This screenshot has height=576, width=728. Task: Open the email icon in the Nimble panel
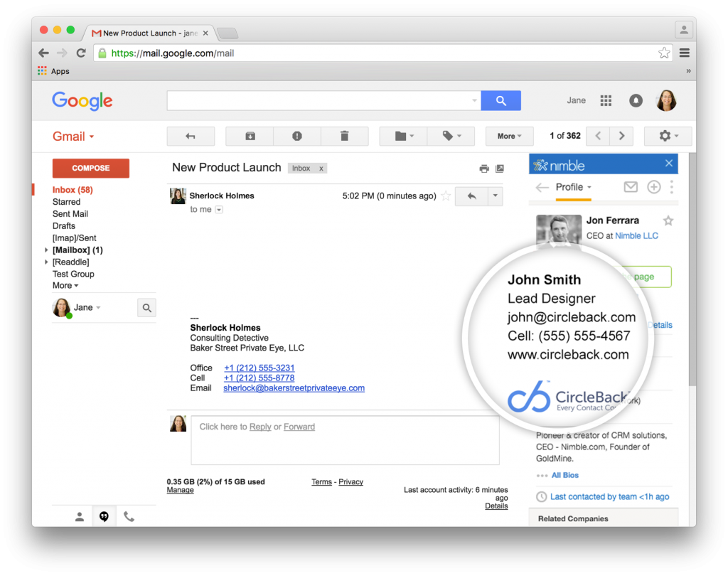630,187
